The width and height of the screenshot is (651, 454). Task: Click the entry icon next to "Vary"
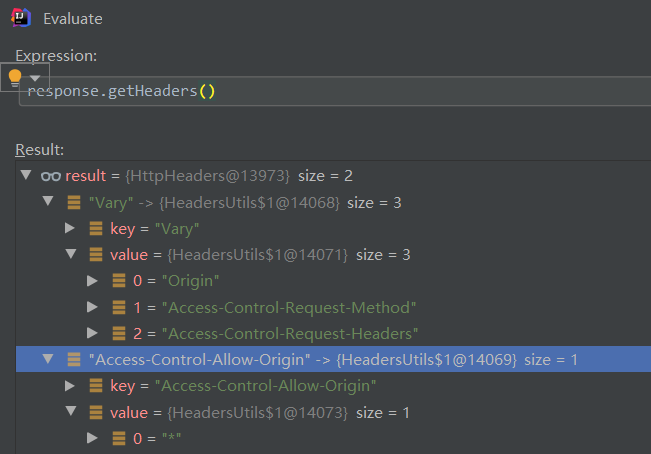point(73,202)
